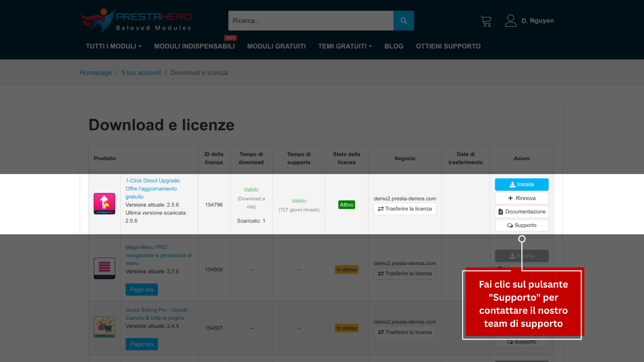Open the shopping cart icon
644x362 pixels.
486,21
